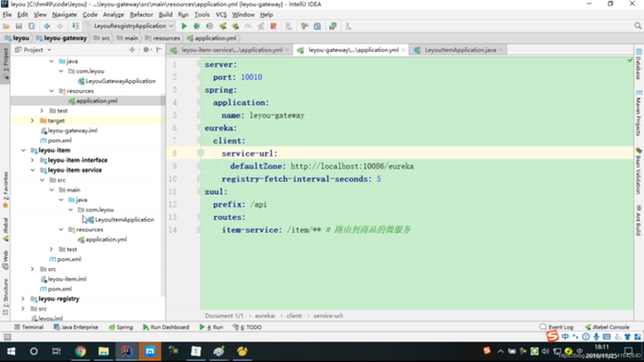Open the Ant Build side panel
This screenshot has height=362, width=644.
pos(638,221)
